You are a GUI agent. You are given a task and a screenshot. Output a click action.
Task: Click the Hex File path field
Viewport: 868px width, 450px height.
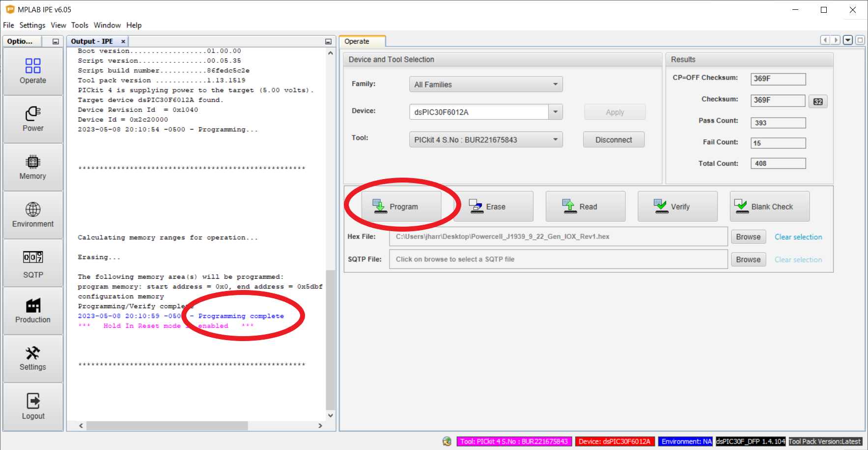[x=558, y=237]
